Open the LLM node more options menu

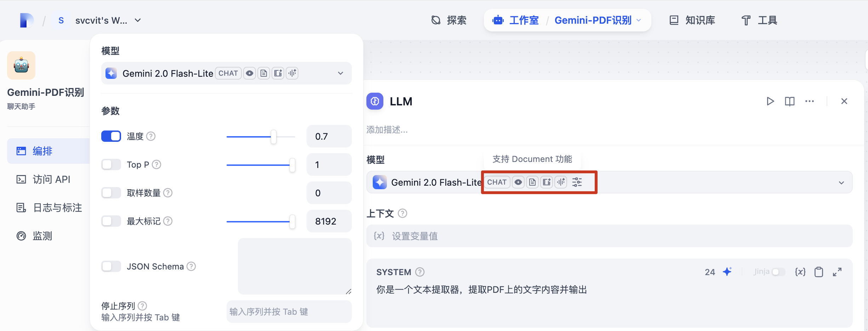point(809,101)
